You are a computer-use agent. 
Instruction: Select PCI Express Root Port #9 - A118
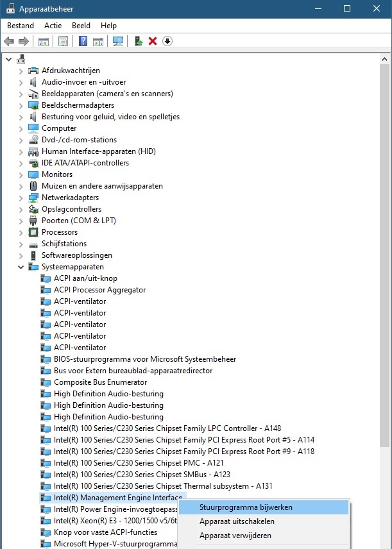pyautogui.click(x=184, y=452)
